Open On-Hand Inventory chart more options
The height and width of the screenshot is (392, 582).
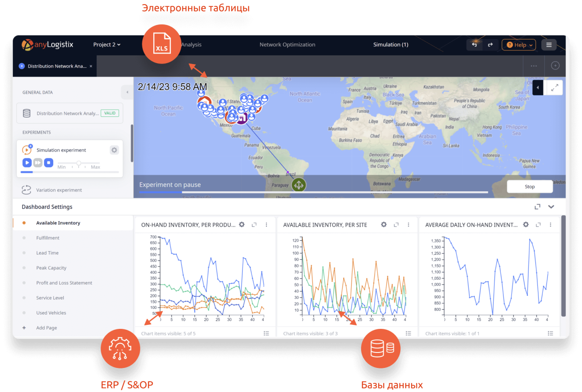[x=266, y=224]
